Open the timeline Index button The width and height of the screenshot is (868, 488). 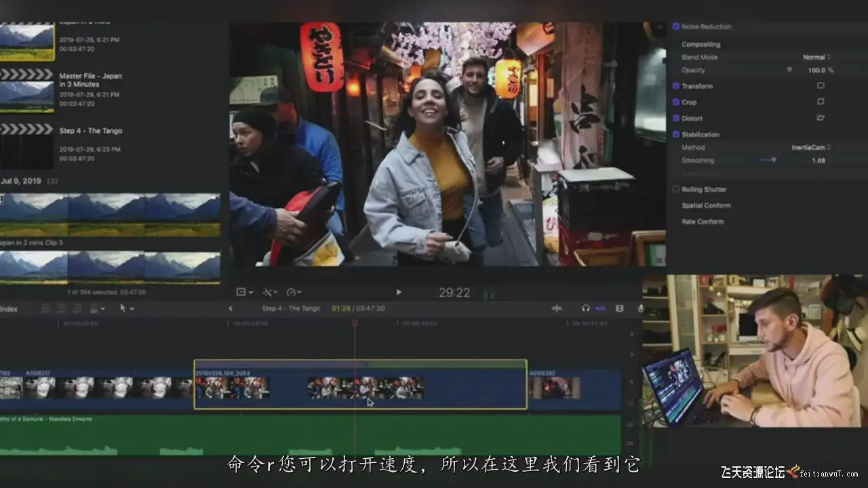9,309
